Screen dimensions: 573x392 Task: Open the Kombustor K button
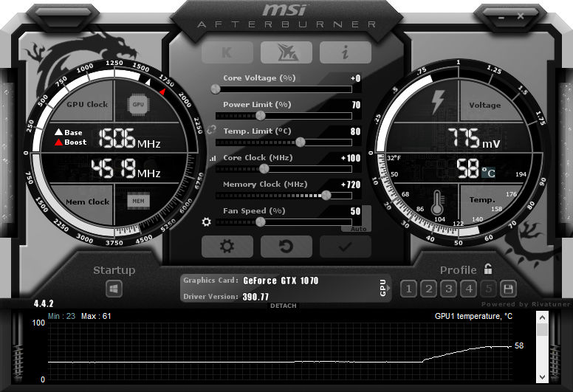tap(227, 52)
